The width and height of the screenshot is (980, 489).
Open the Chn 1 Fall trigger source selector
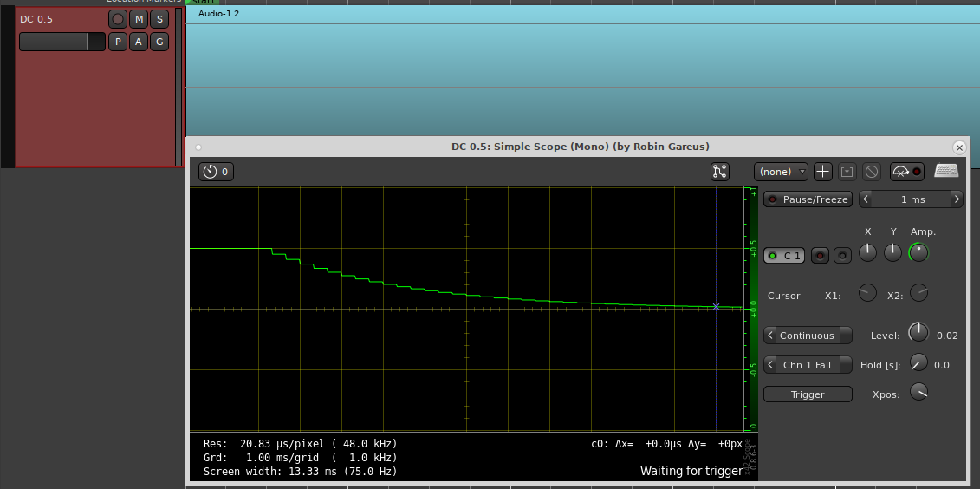[x=808, y=365]
